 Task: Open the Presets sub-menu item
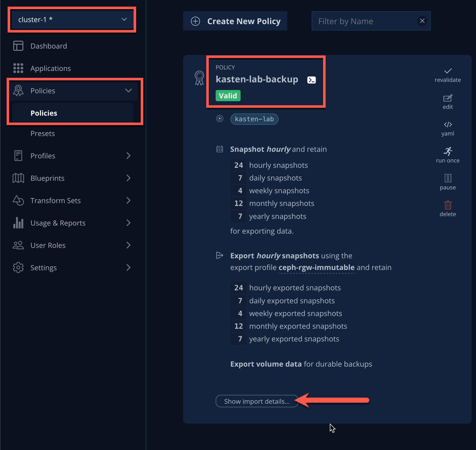pyautogui.click(x=43, y=133)
